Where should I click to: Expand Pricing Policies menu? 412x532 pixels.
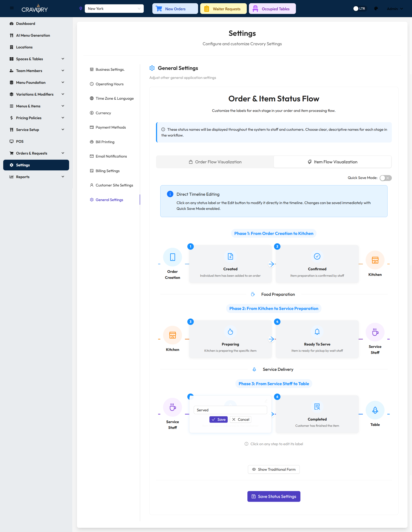click(36, 118)
